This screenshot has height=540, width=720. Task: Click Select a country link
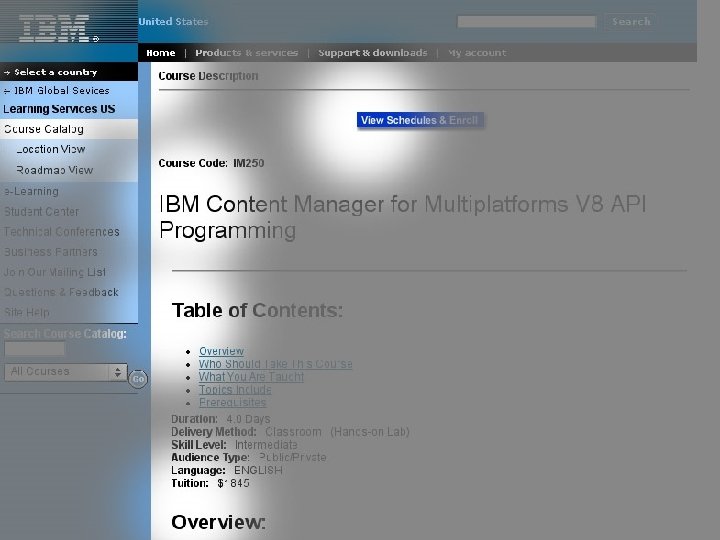(55, 72)
